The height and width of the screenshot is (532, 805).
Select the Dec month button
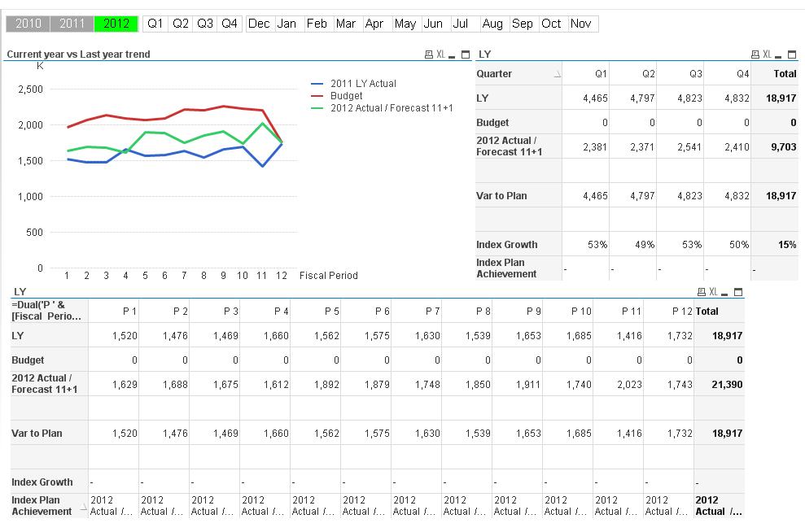259,24
